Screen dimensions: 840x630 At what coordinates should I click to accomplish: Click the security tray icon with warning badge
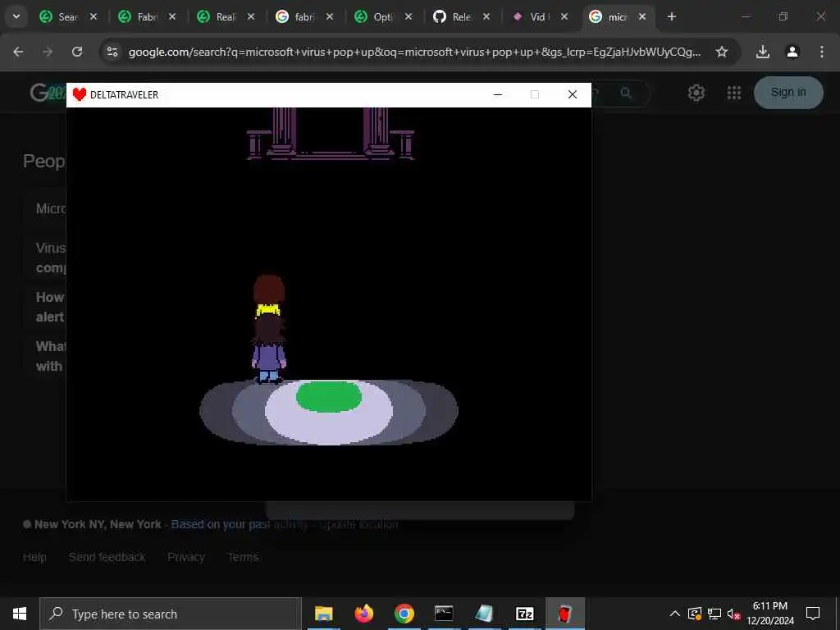point(695,614)
